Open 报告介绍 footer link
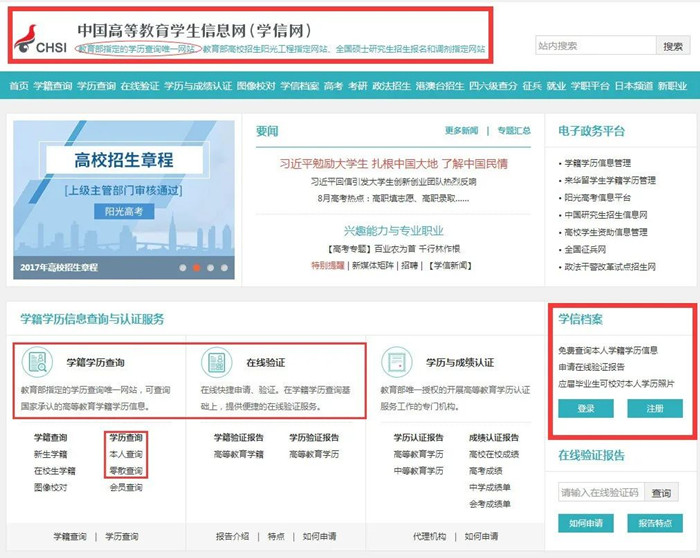 click(x=232, y=537)
